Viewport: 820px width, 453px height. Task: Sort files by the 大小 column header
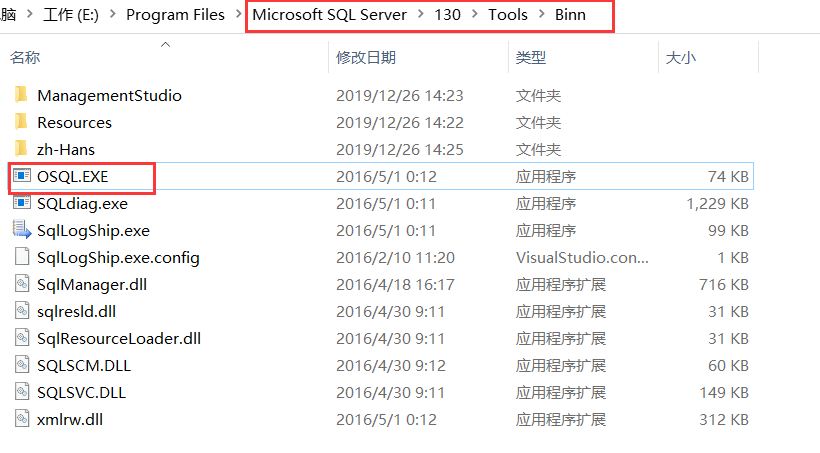tap(680, 57)
